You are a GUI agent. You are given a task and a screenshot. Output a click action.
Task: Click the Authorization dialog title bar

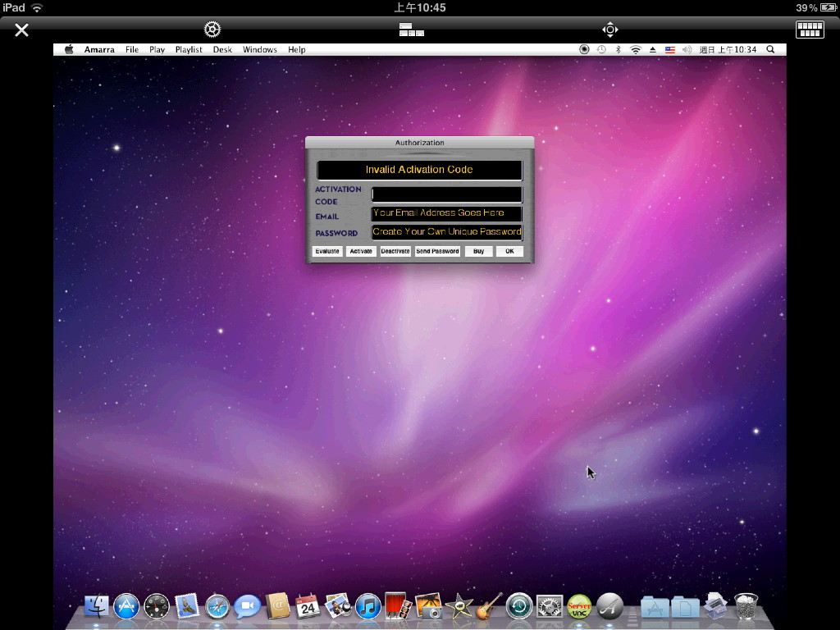point(419,143)
